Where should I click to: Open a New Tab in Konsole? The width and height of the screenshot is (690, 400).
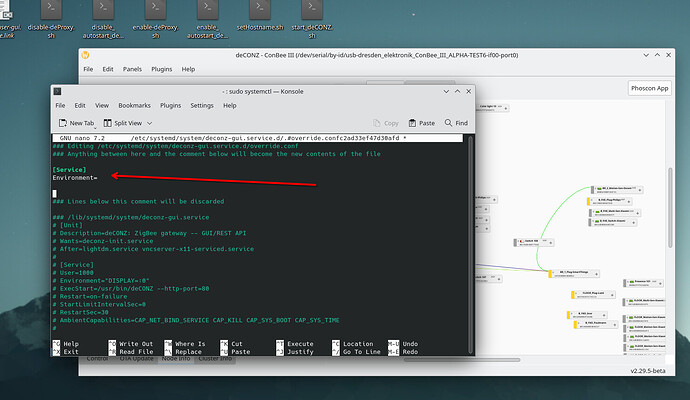coord(77,123)
